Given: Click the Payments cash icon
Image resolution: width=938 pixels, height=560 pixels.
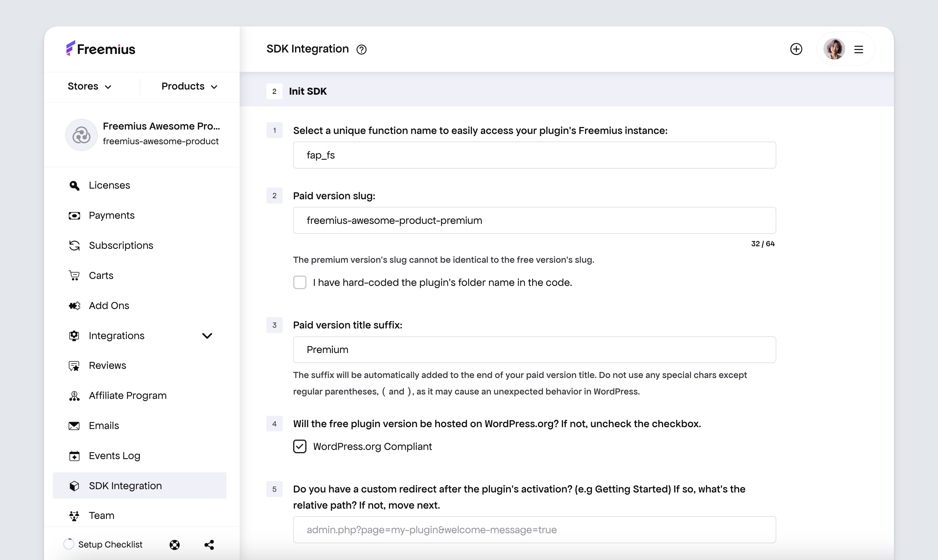Looking at the screenshot, I should [74, 215].
